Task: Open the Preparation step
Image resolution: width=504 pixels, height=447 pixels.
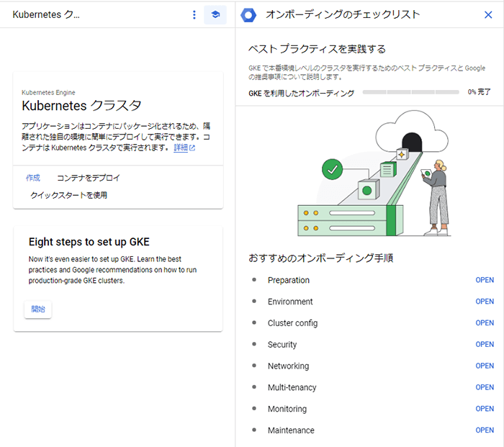Action: 485,280
